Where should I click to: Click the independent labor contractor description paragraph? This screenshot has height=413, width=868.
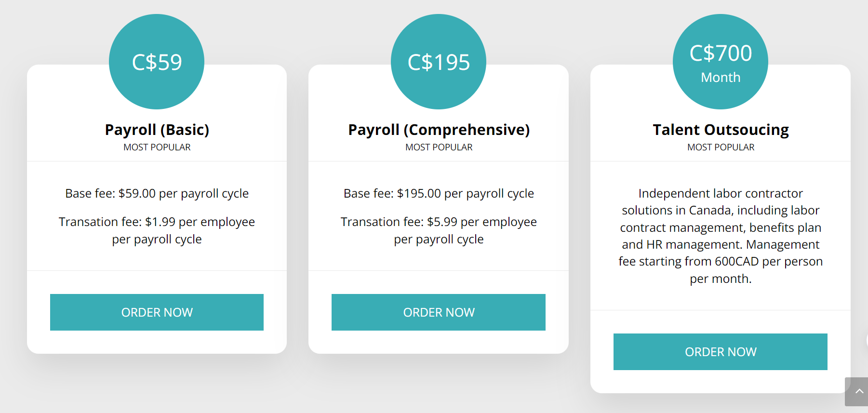(x=721, y=236)
